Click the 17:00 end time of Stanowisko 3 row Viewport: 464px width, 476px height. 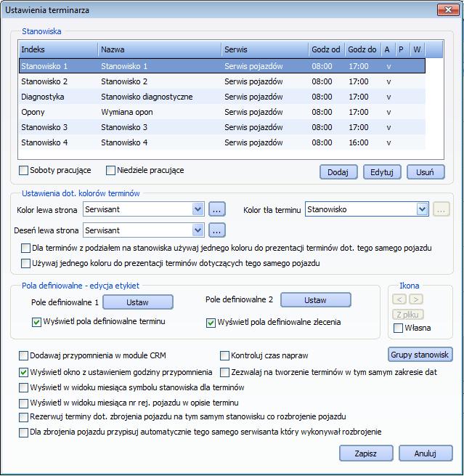pos(359,127)
